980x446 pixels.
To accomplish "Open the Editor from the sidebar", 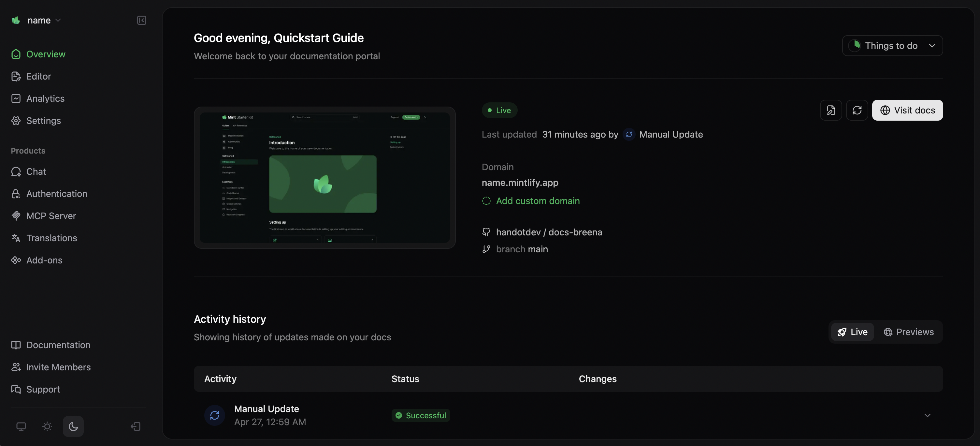I will coord(38,76).
